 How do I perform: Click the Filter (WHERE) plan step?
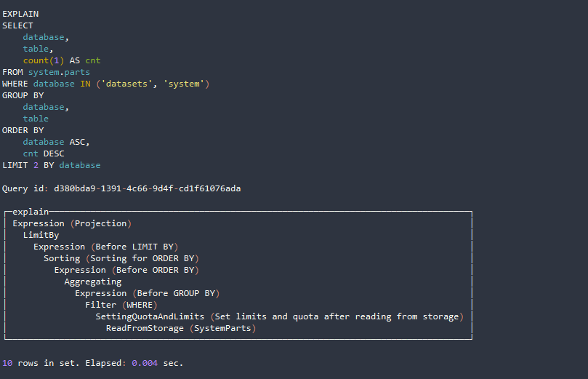pyautogui.click(x=121, y=305)
